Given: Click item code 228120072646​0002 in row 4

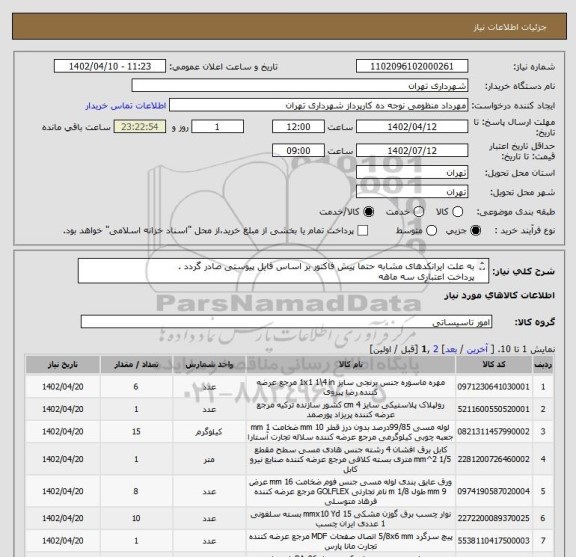Looking at the screenshot, I should pos(493,459).
